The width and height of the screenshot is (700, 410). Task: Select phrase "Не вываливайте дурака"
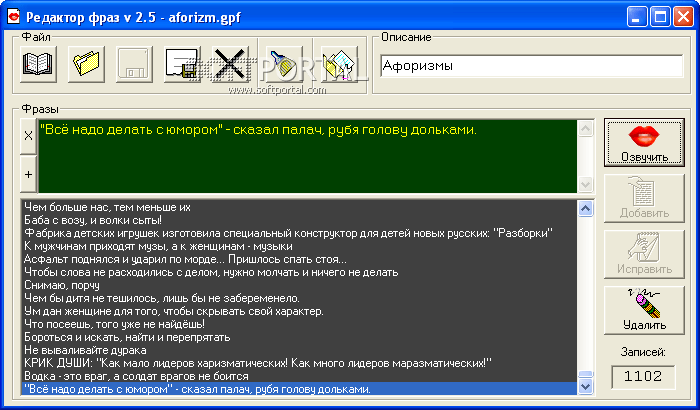click(299, 350)
